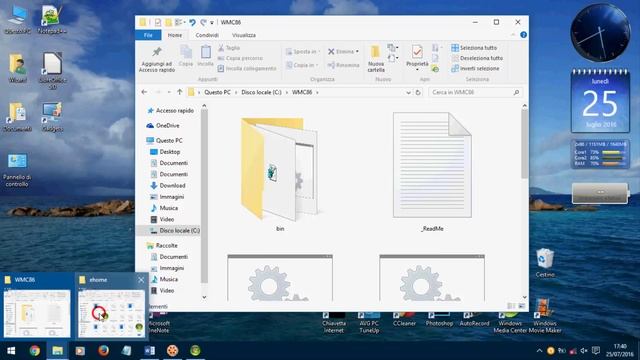
Task: Open Firefox from the taskbar
Action: coord(103,351)
